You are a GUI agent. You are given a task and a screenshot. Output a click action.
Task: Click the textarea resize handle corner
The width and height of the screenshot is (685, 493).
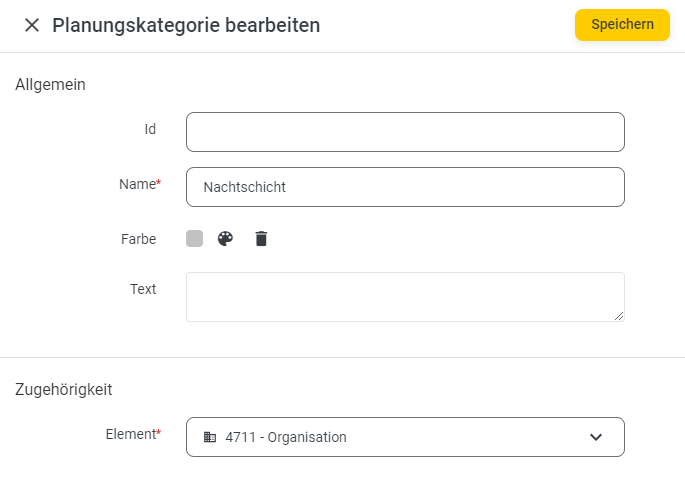click(619, 316)
